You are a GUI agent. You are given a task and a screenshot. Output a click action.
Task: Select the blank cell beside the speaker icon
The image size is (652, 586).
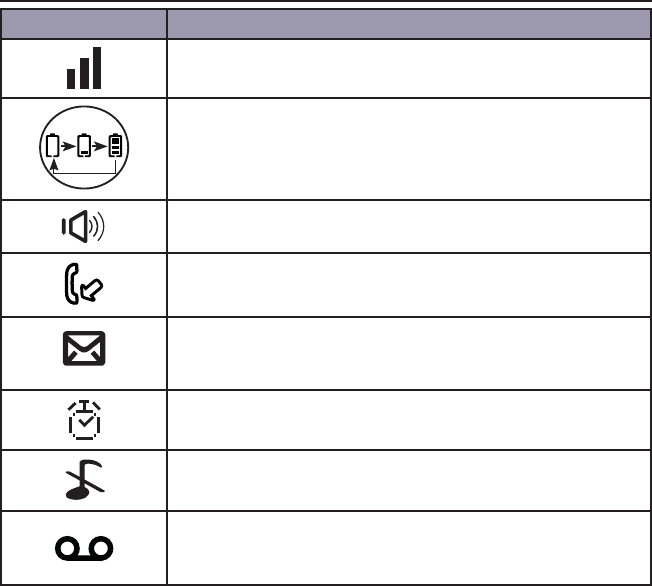(x=409, y=226)
